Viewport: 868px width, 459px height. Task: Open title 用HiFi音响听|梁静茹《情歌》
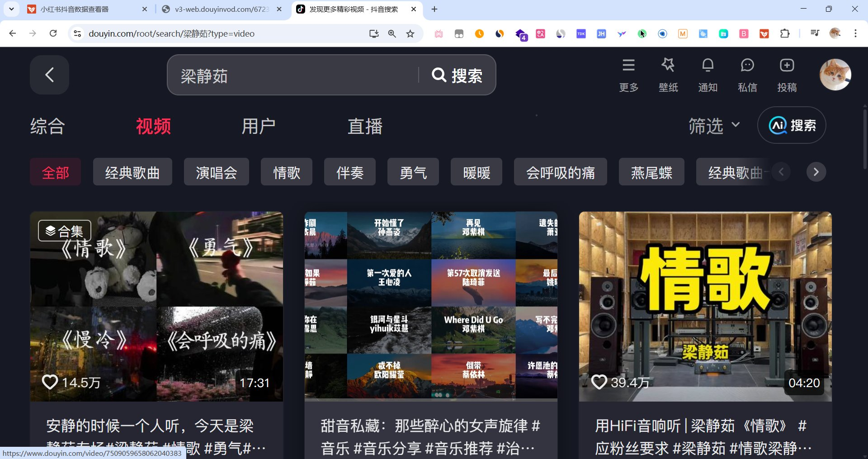click(703, 436)
